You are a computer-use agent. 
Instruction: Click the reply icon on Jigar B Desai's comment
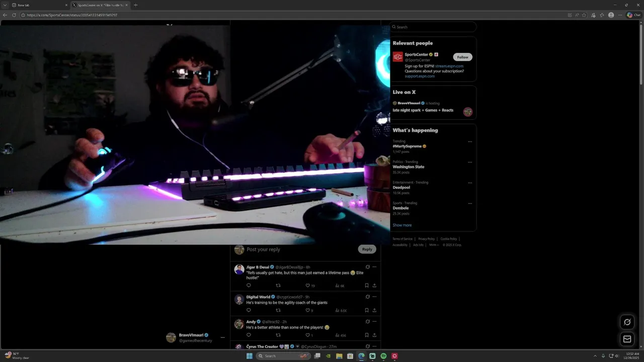[x=249, y=286]
